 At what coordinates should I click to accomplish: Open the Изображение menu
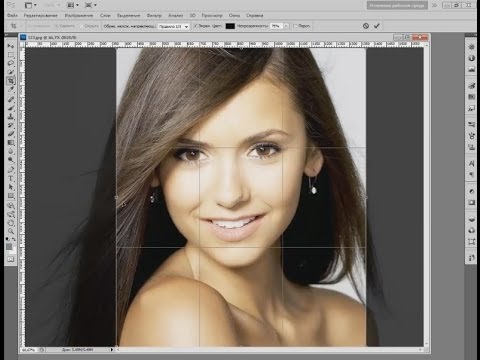tap(79, 15)
